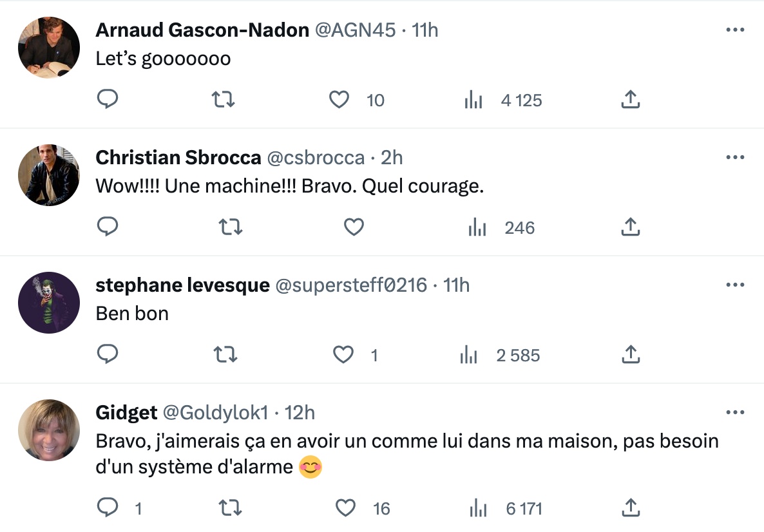
Task: Open Gidget's profile picture
Action: click(x=49, y=430)
